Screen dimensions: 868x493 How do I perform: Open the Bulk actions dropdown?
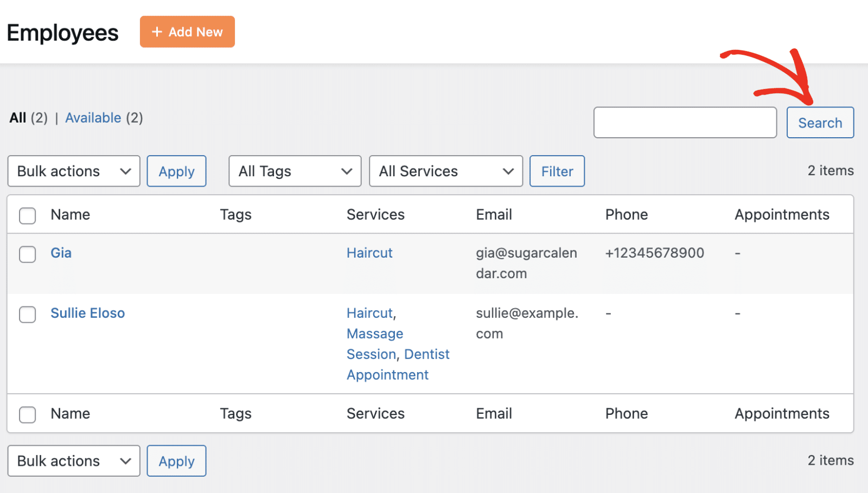[x=73, y=171]
